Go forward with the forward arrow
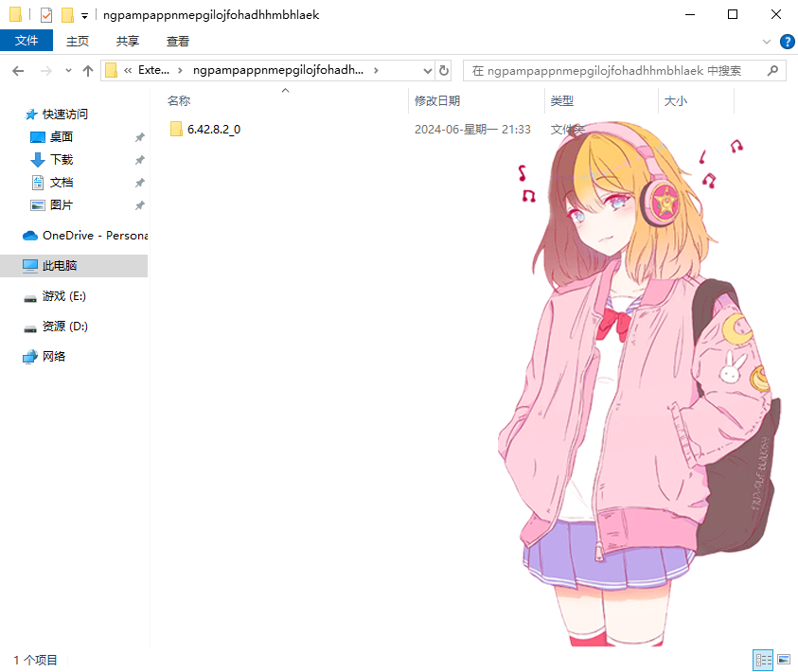The image size is (798, 672). pyautogui.click(x=45, y=71)
